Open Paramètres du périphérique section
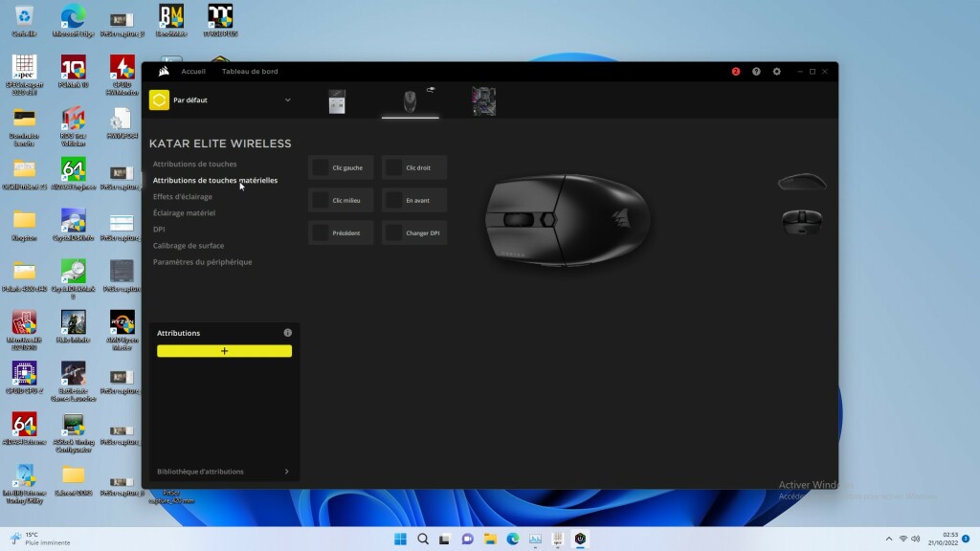The width and height of the screenshot is (980, 551). point(203,262)
